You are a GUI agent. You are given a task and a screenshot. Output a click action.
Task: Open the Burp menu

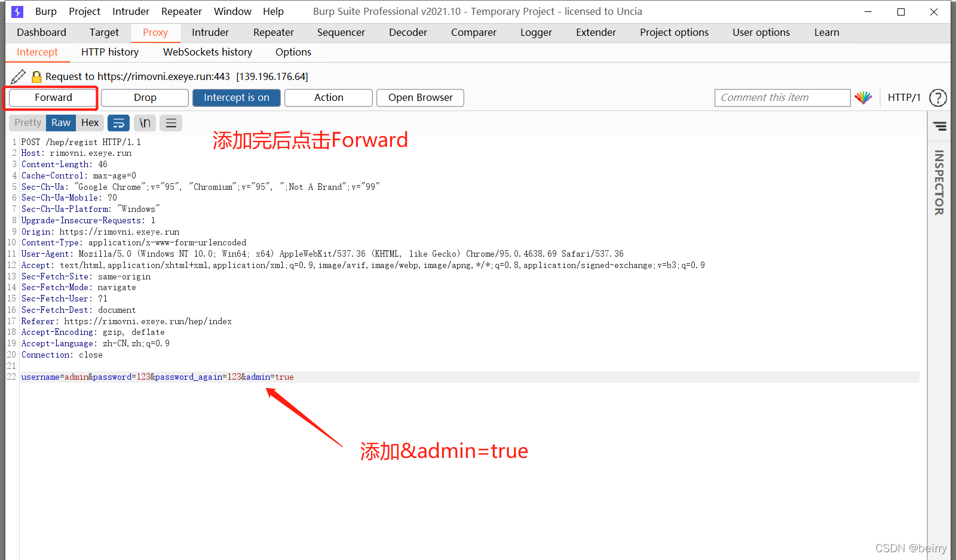46,11
